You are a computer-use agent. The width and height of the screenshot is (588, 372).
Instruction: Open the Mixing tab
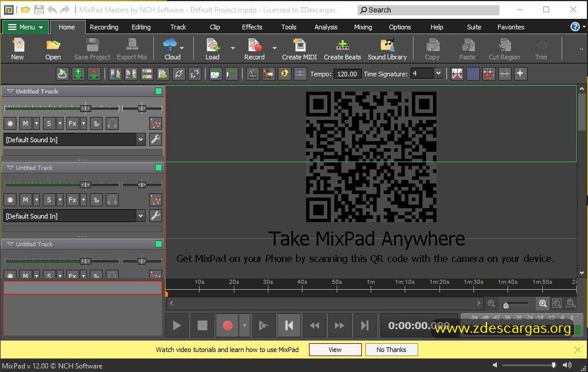click(363, 27)
